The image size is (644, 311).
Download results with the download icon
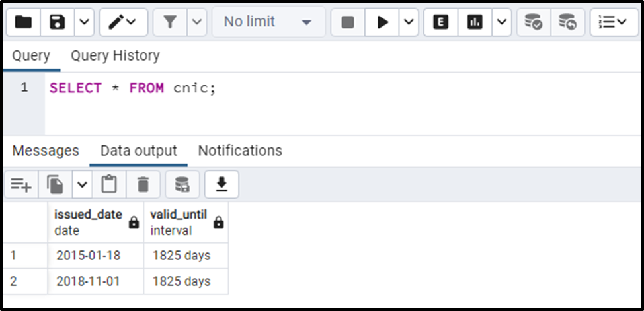coord(221,185)
